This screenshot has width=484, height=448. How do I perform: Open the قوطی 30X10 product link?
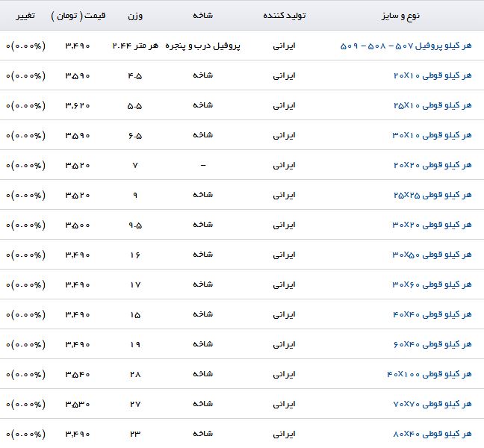(x=432, y=135)
